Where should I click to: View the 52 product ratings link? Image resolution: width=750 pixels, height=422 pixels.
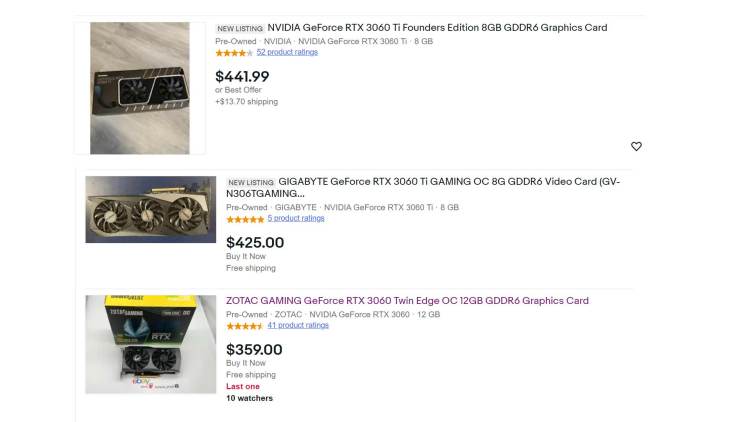287,53
